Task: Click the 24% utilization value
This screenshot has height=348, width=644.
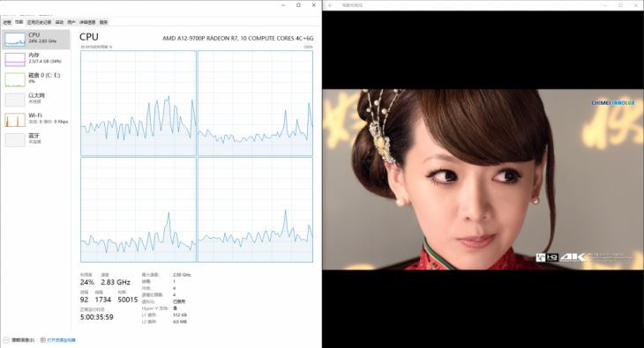Action: pos(87,282)
